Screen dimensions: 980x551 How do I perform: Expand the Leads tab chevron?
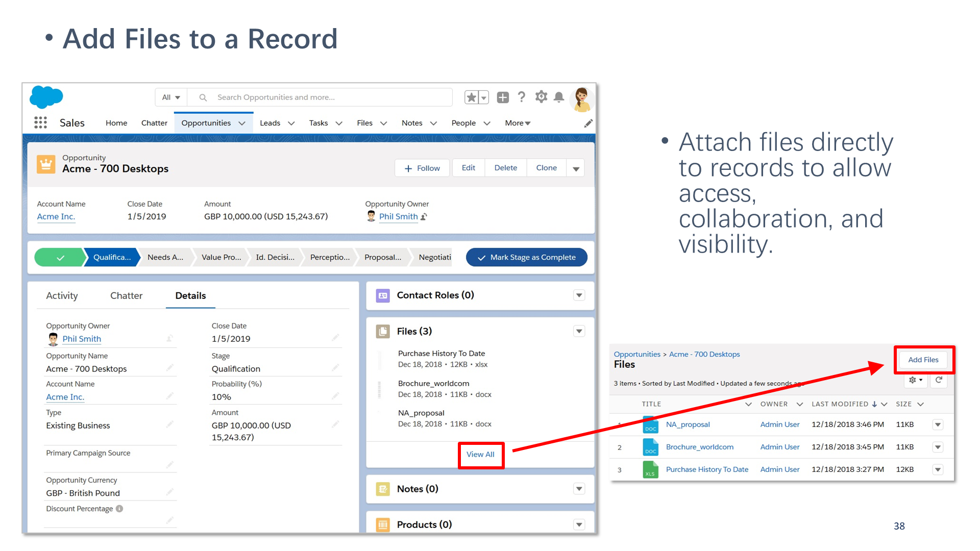click(x=291, y=123)
